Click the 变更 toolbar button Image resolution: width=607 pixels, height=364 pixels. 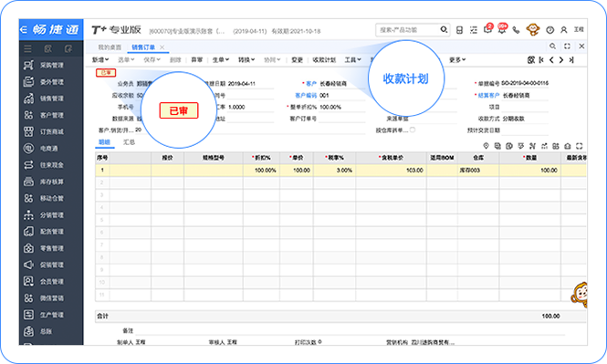(297, 59)
